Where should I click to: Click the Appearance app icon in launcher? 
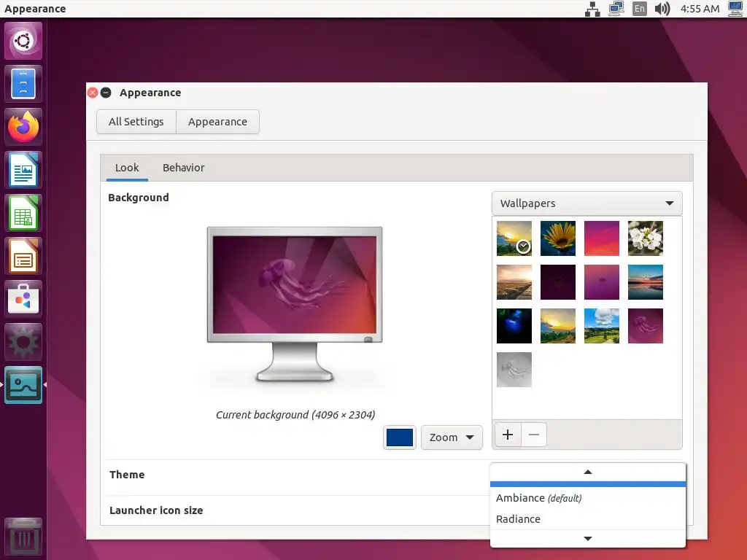tap(23, 385)
